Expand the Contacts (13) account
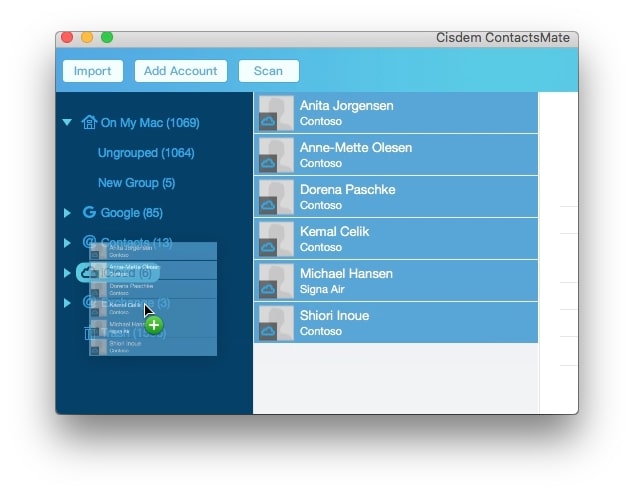634x494 pixels. tap(67, 243)
